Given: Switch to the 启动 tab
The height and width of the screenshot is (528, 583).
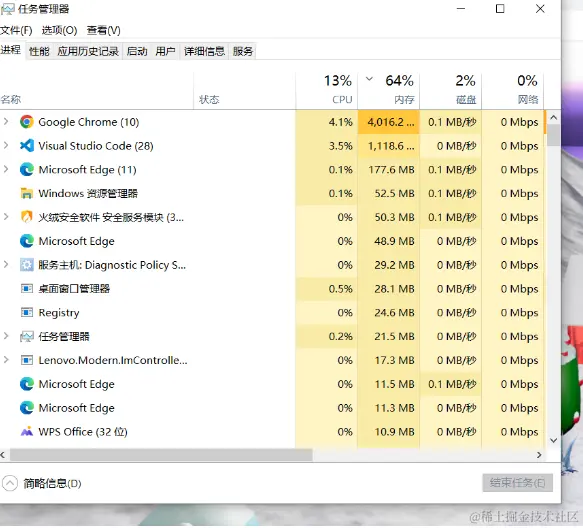Looking at the screenshot, I should tap(137, 51).
